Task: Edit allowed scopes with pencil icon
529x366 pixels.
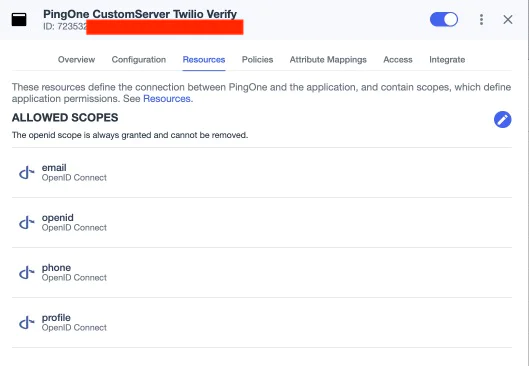Action: tap(502, 119)
